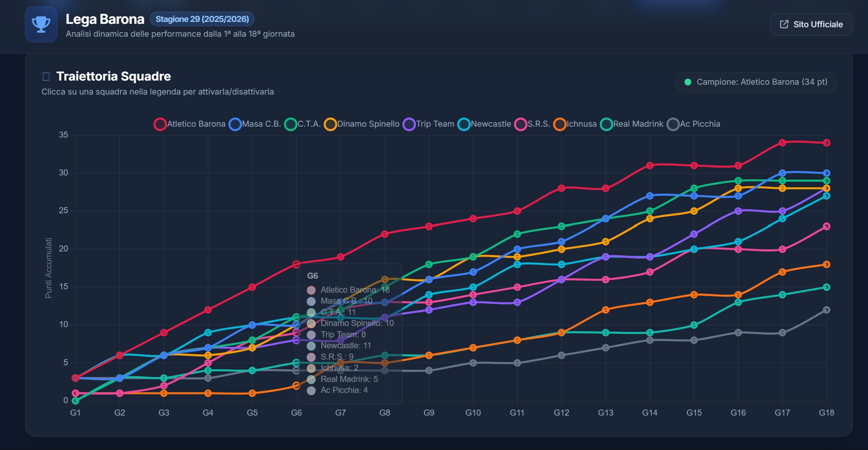The image size is (868, 450).
Task: Click the trophy logo icon
Action: 41,24
